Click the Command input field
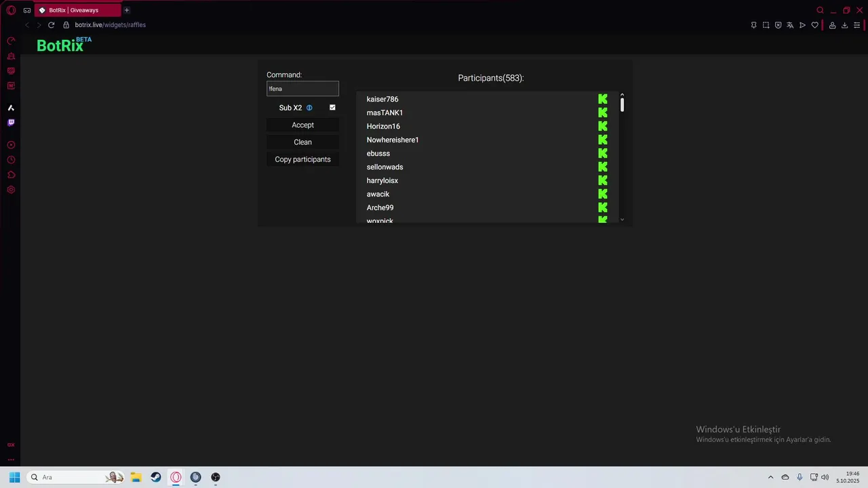This screenshot has height=488, width=868. click(302, 89)
